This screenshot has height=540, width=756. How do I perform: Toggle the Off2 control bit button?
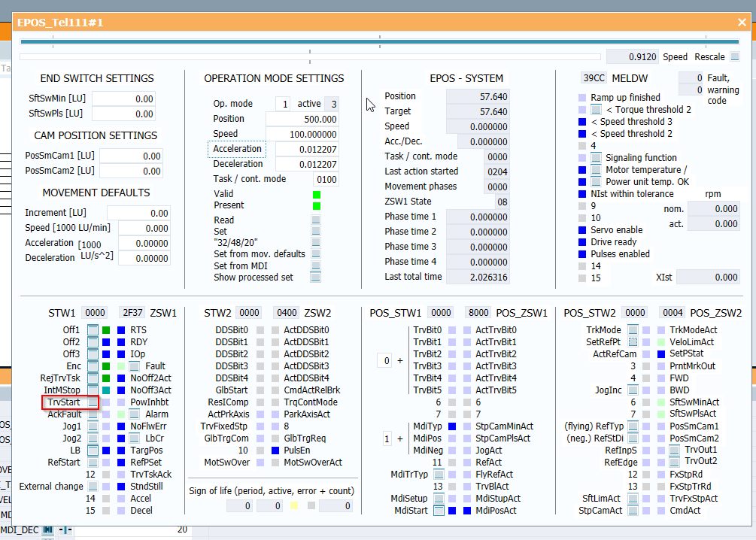[x=93, y=342]
